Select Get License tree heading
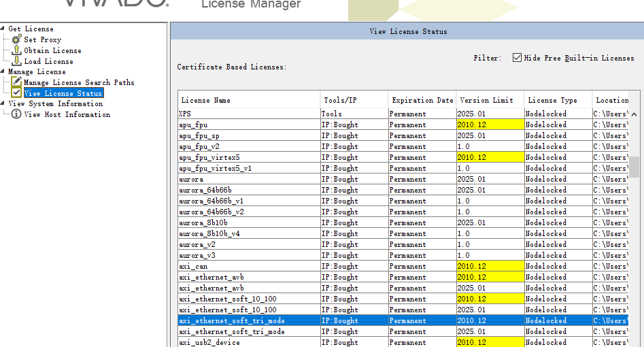644x347 pixels. [31, 29]
